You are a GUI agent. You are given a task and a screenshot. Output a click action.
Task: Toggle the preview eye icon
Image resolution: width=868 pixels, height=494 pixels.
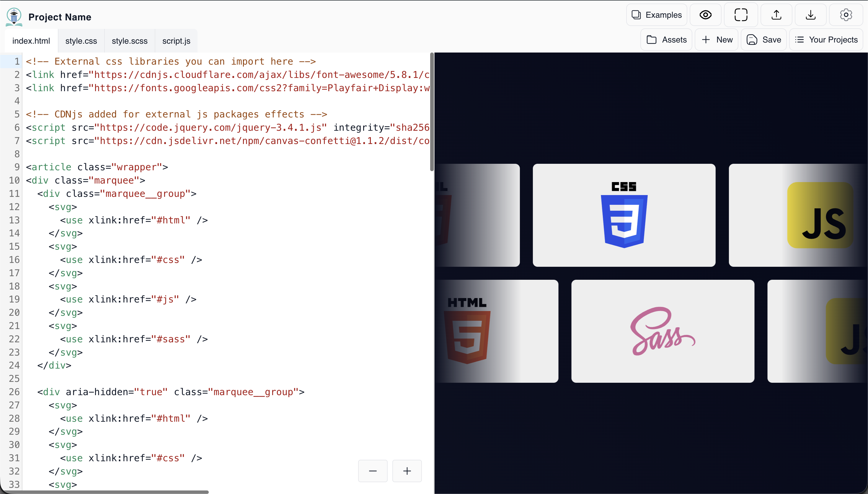click(x=705, y=15)
